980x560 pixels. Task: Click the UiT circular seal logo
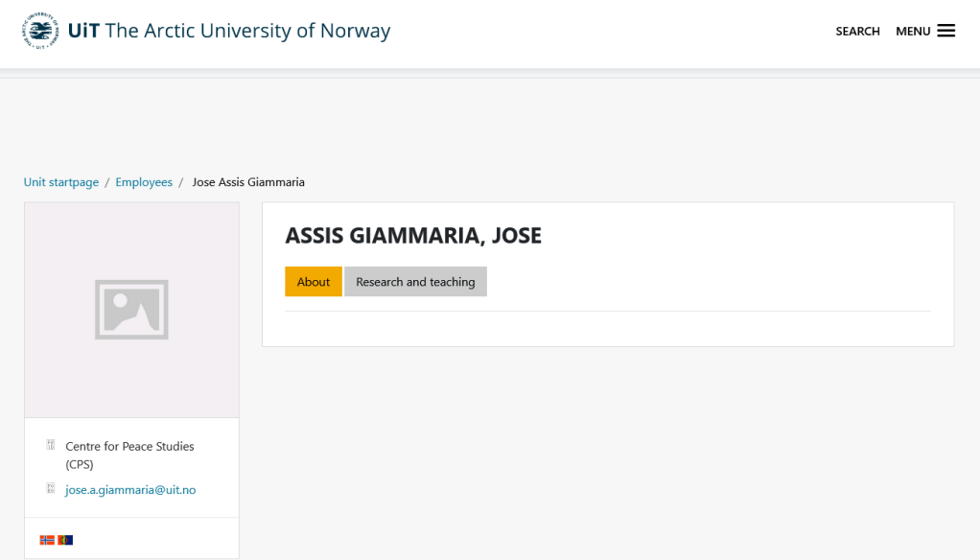41,31
